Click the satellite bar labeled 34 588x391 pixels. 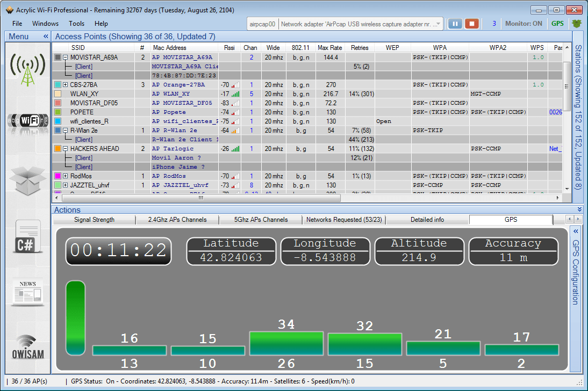coord(286,343)
